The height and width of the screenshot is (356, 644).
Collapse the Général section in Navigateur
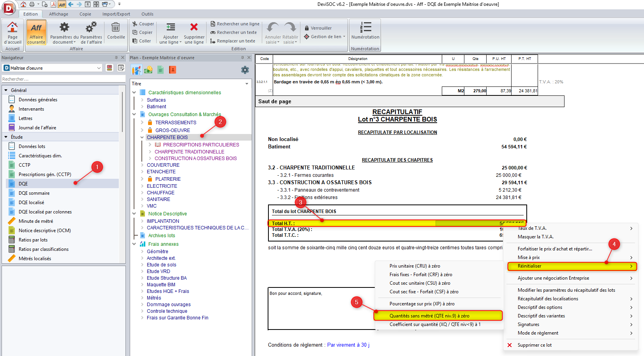6,90
